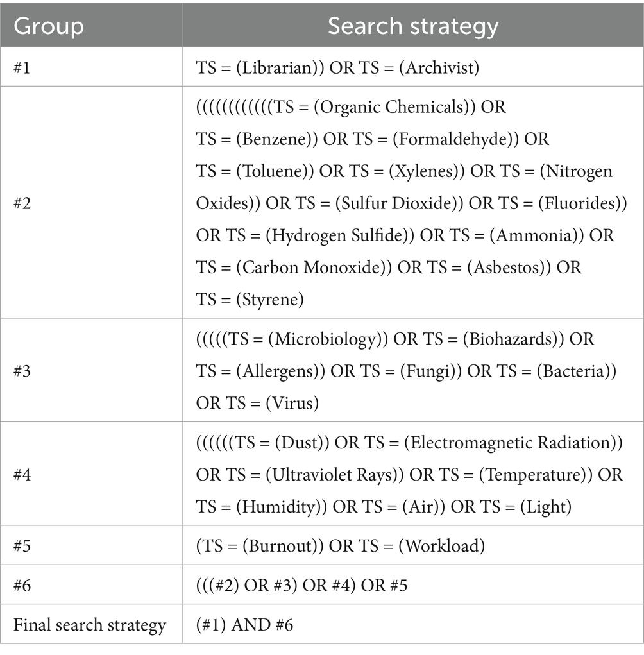Select the #4 group row label

(22, 475)
